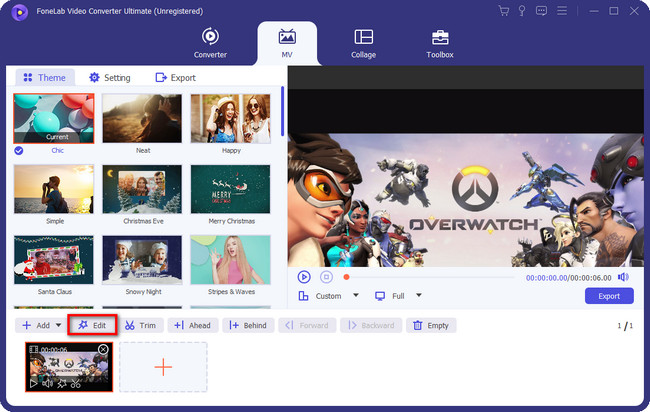Screen dimensions: 650x412
Task: Click the checkmark beside Chic theme
Action: coord(19,150)
